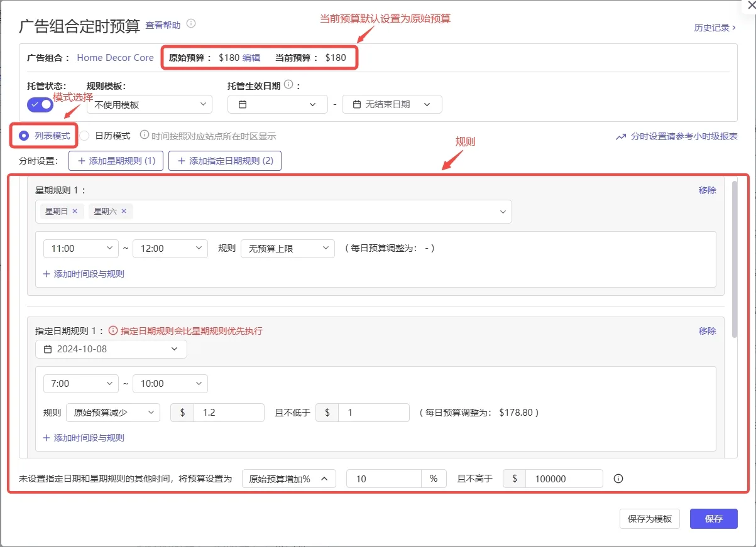This screenshot has width=756, height=547.
Task: Click 添加星期规则 (1) button
Action: point(116,161)
